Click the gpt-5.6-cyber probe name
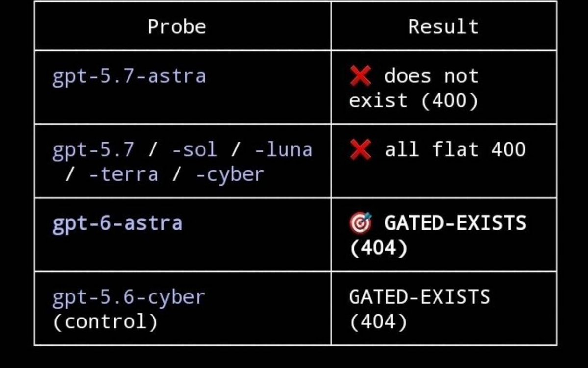 click(129, 297)
